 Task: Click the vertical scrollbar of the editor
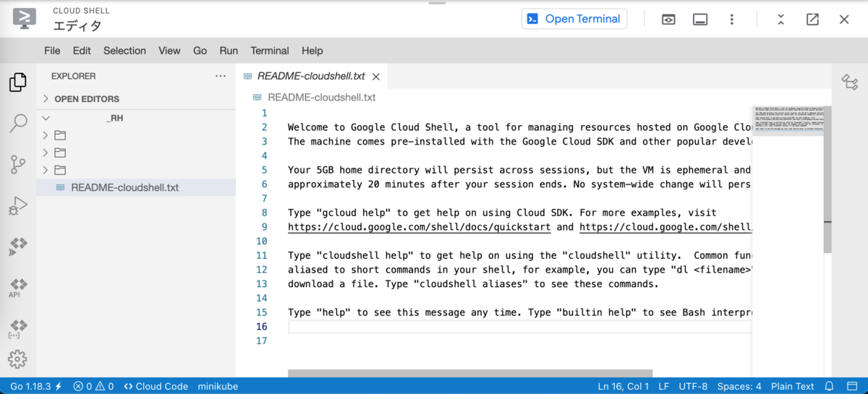coord(827,179)
